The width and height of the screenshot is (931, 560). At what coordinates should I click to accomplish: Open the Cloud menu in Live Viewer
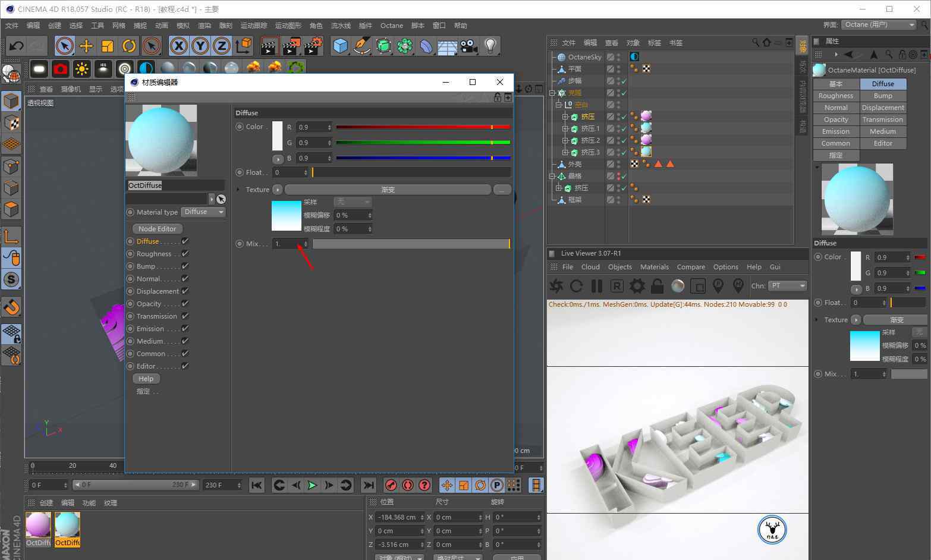coord(590,267)
